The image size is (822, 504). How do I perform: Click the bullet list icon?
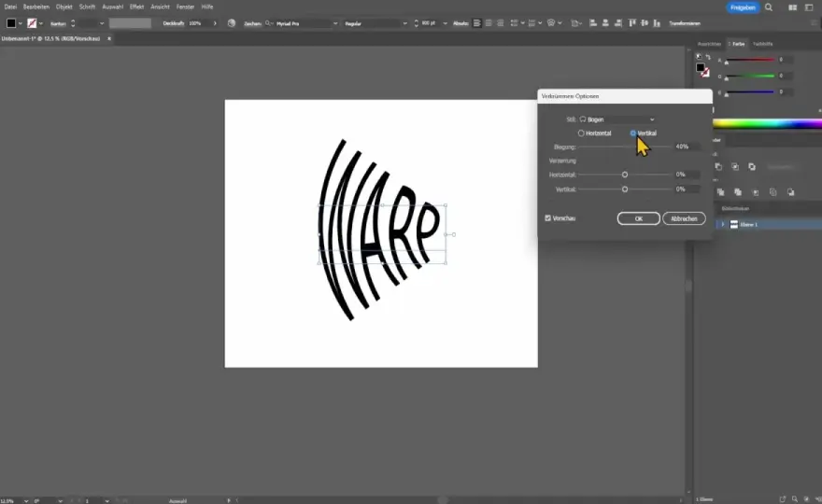point(515,23)
